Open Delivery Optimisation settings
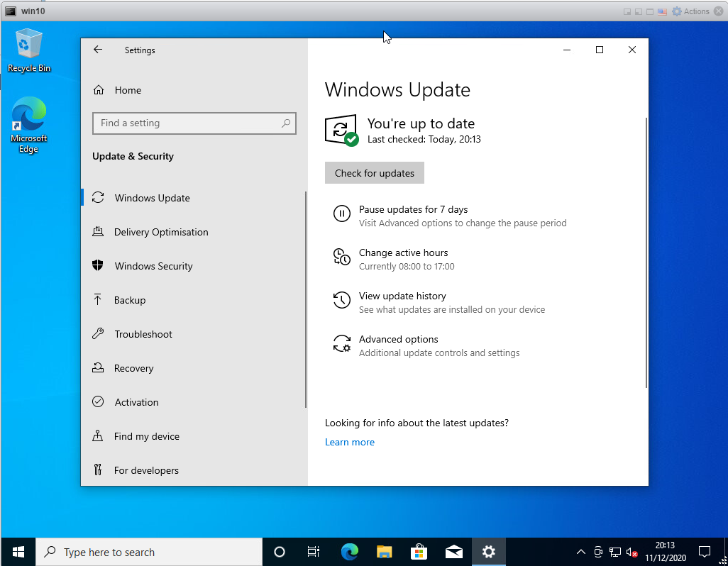This screenshot has height=566, width=728. [161, 232]
